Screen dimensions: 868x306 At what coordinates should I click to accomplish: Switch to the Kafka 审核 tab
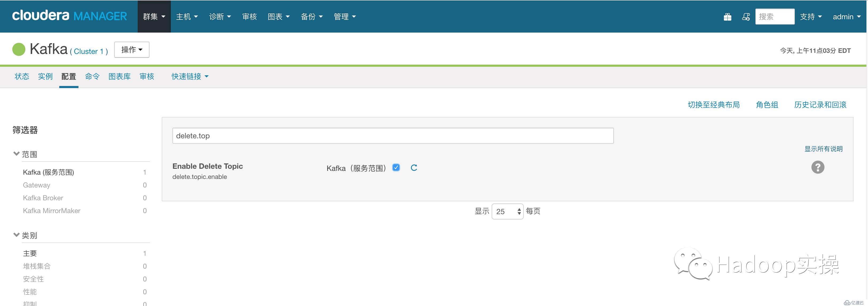147,76
